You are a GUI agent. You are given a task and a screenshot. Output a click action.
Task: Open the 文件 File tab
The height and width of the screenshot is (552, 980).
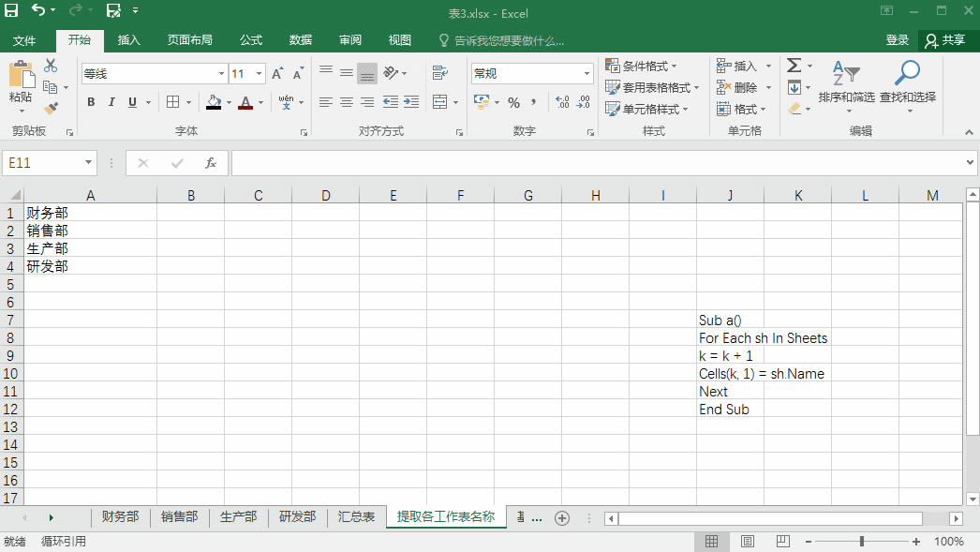pyautogui.click(x=24, y=40)
